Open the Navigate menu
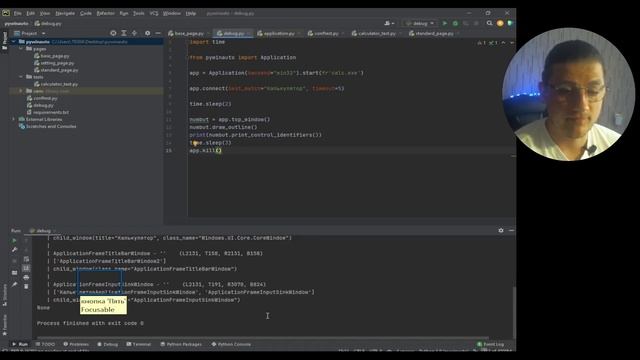 tap(65, 13)
